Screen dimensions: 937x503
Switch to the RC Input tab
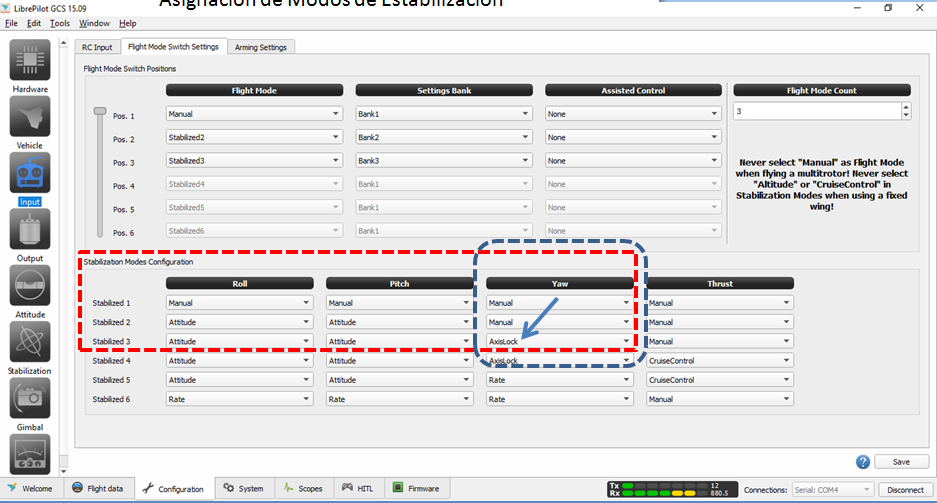pyautogui.click(x=97, y=47)
